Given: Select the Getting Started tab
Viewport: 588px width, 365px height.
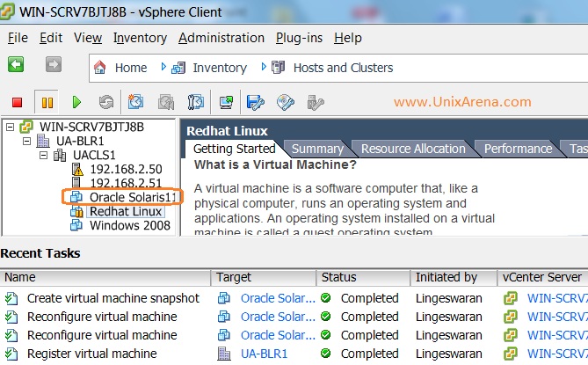Looking at the screenshot, I should pyautogui.click(x=235, y=149).
